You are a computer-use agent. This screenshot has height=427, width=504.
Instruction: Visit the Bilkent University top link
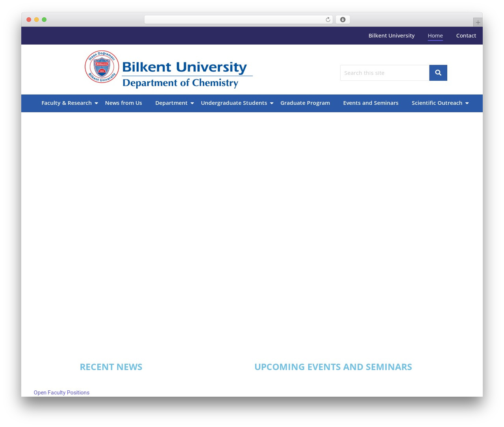tap(391, 35)
